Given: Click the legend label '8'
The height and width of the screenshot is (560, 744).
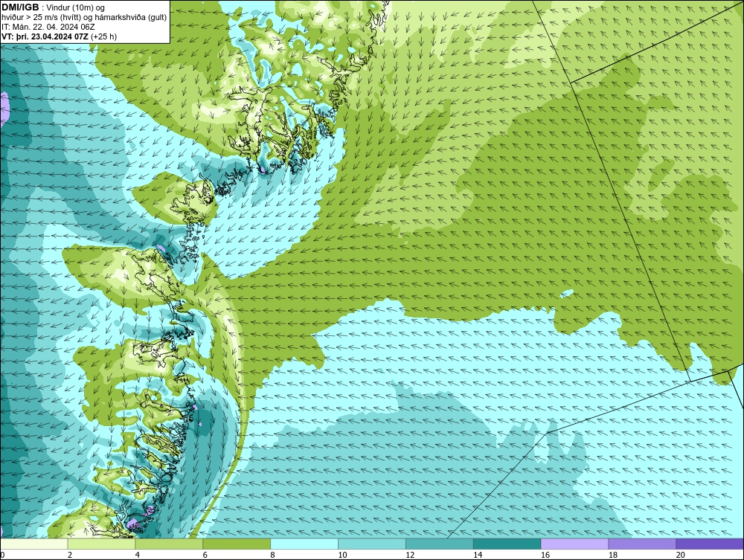Looking at the screenshot, I should (272, 555).
